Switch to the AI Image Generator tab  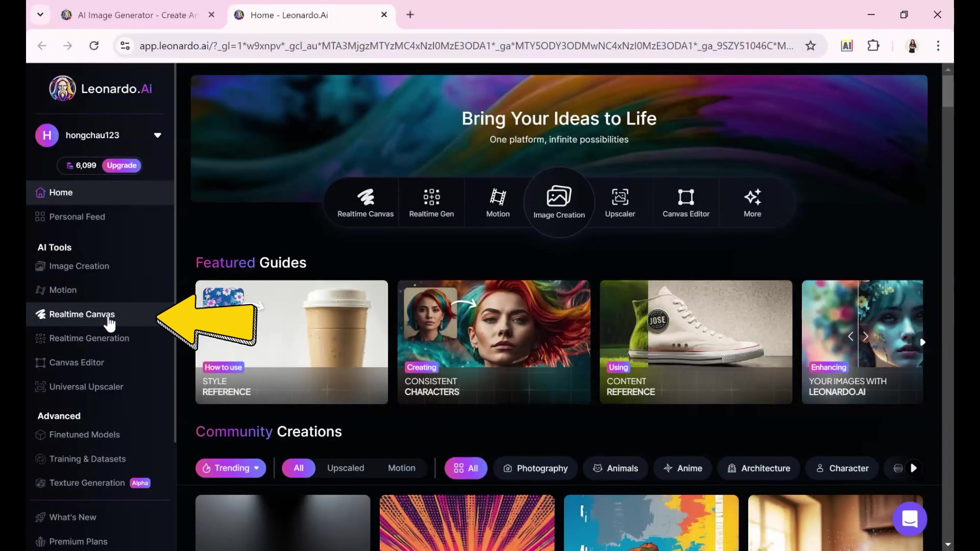tap(137, 15)
